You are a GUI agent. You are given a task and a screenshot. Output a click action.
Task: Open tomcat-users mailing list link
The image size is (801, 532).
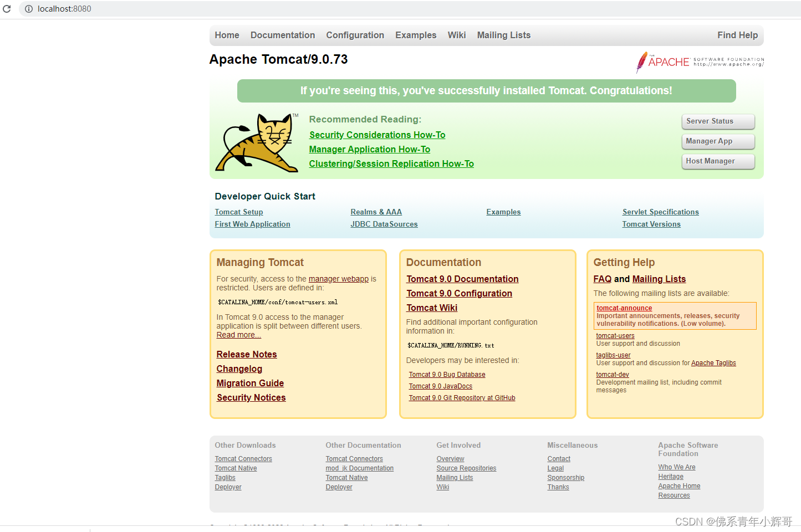click(x=615, y=336)
